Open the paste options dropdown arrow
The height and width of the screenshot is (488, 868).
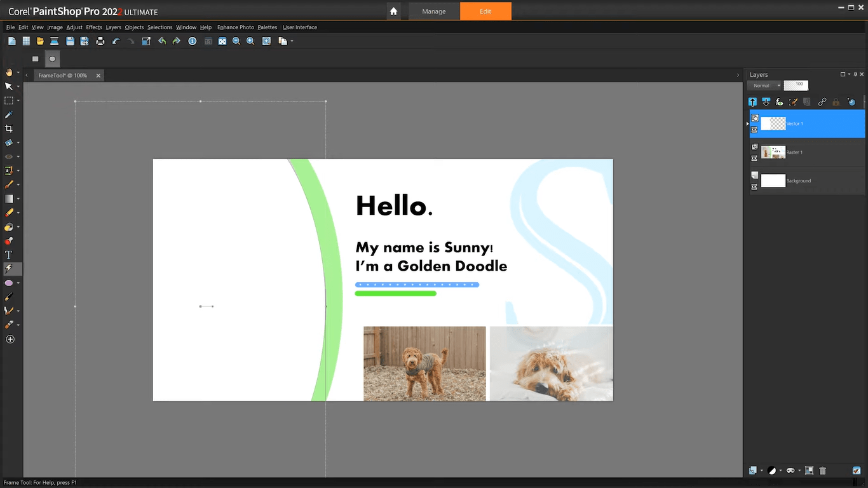(292, 41)
